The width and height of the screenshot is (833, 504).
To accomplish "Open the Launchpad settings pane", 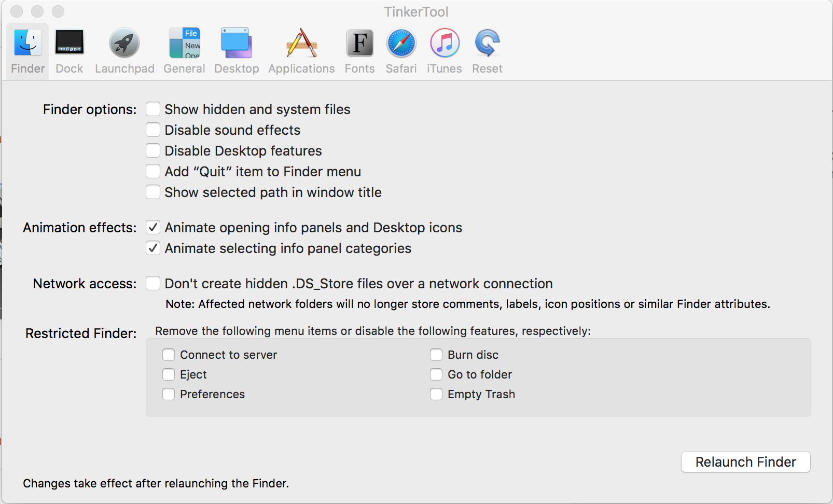I will click(124, 50).
